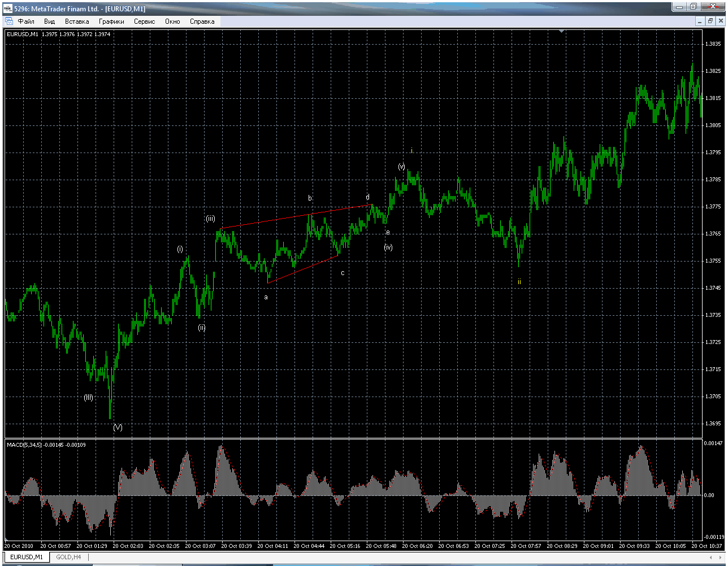The width and height of the screenshot is (728, 566).
Task: Open the Графики menu
Action: pos(111,21)
